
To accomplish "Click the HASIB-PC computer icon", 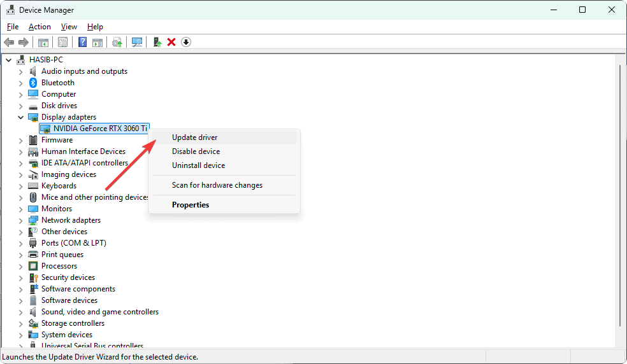I will (21, 60).
